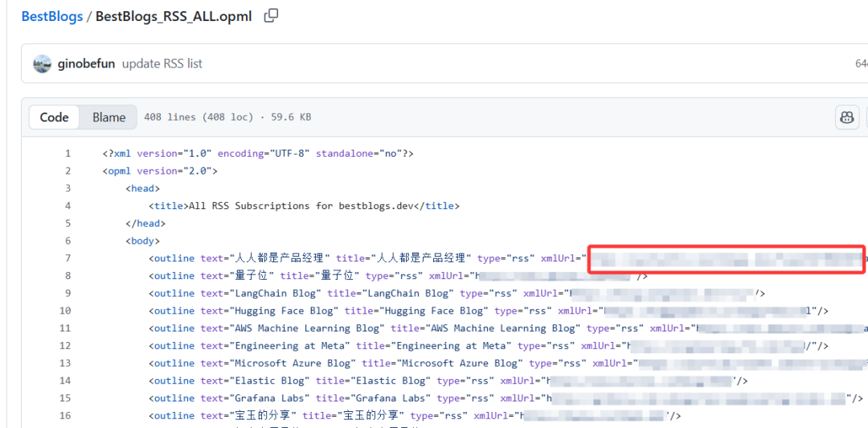Open Copilot chat for this file
This screenshot has height=428, width=868.
tap(846, 117)
